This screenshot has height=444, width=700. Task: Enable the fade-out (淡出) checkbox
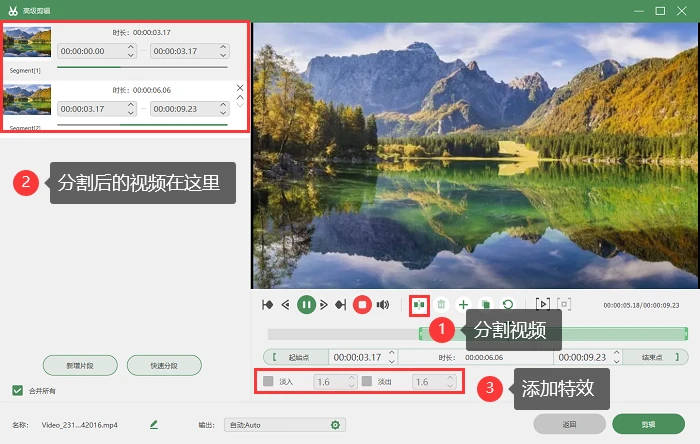pos(367,382)
